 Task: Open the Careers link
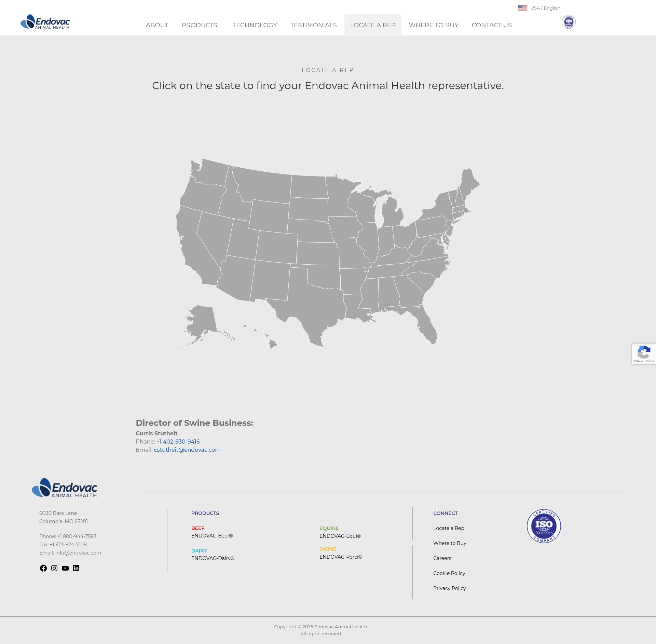442,558
